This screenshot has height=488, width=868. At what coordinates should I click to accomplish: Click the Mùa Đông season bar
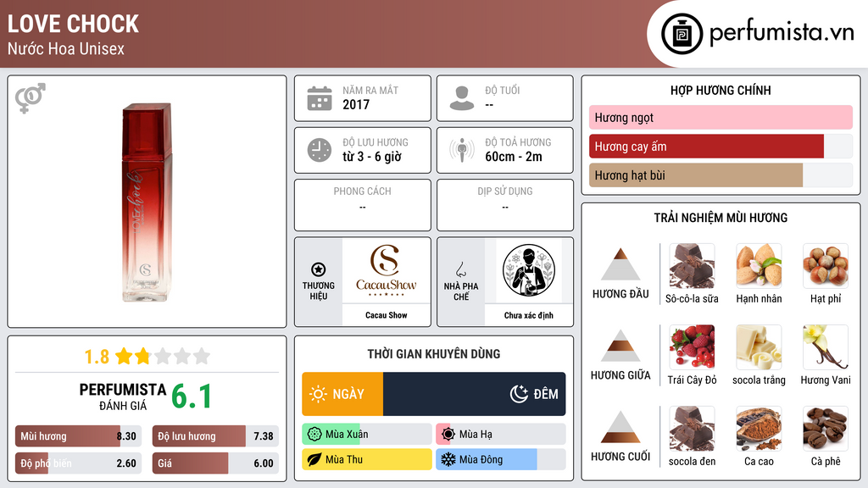tap(500, 459)
